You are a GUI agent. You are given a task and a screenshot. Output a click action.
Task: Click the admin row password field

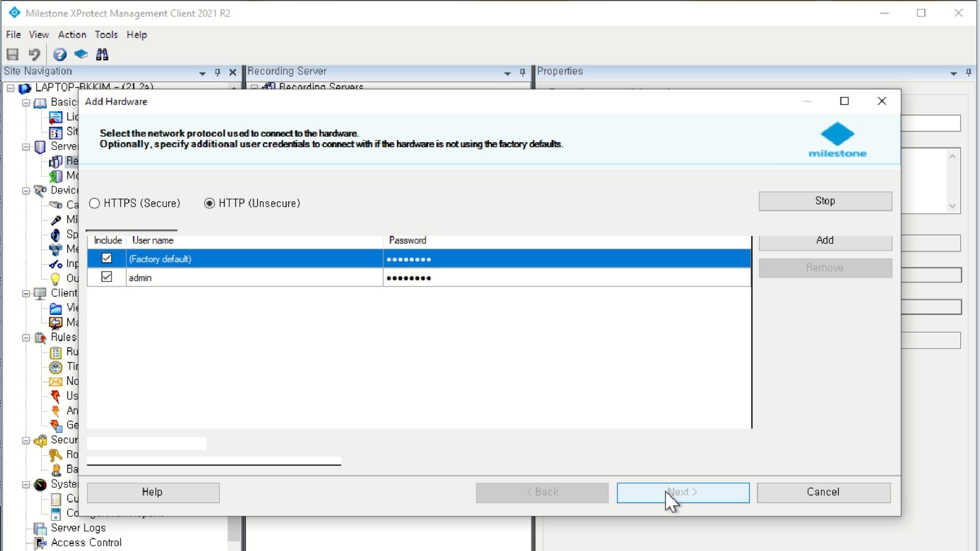pos(567,278)
